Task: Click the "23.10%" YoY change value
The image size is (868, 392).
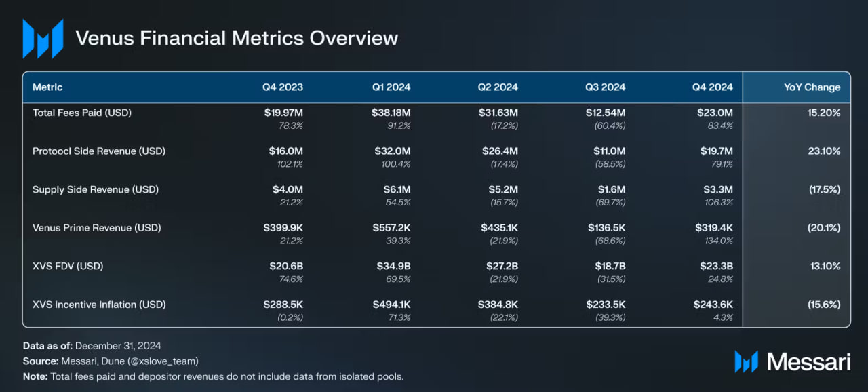Action: [824, 151]
